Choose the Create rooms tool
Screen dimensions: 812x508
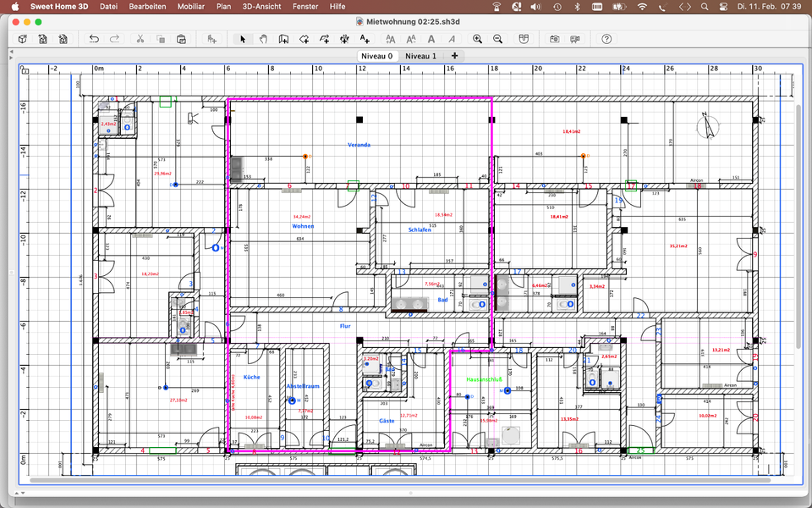tap(304, 39)
